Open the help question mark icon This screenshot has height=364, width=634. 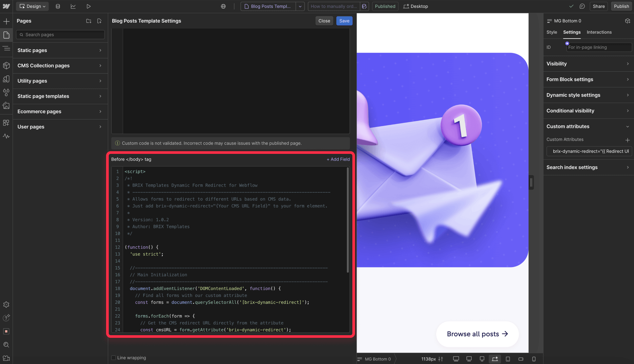6,318
